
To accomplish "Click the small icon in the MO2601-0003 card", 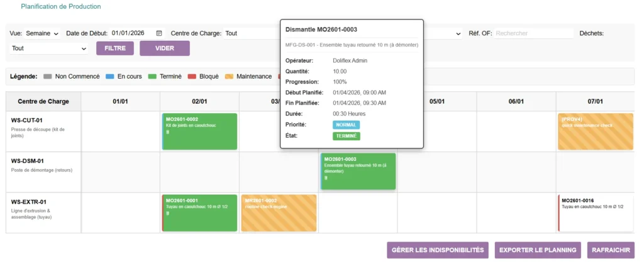I will coord(326,178).
